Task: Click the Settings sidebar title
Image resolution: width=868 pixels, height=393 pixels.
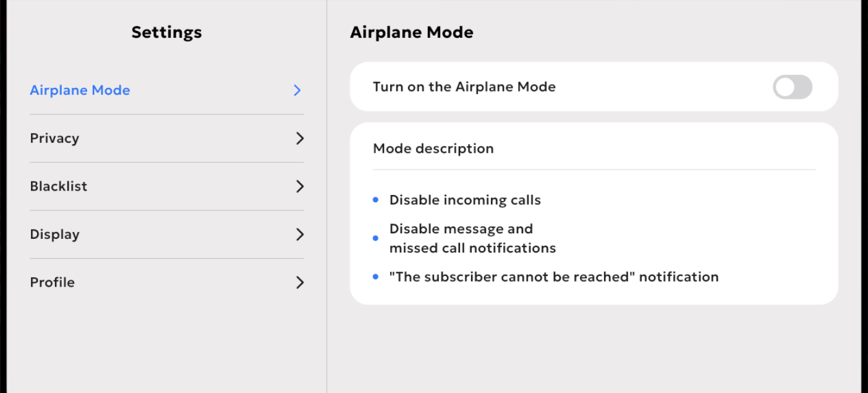Action: 166,32
